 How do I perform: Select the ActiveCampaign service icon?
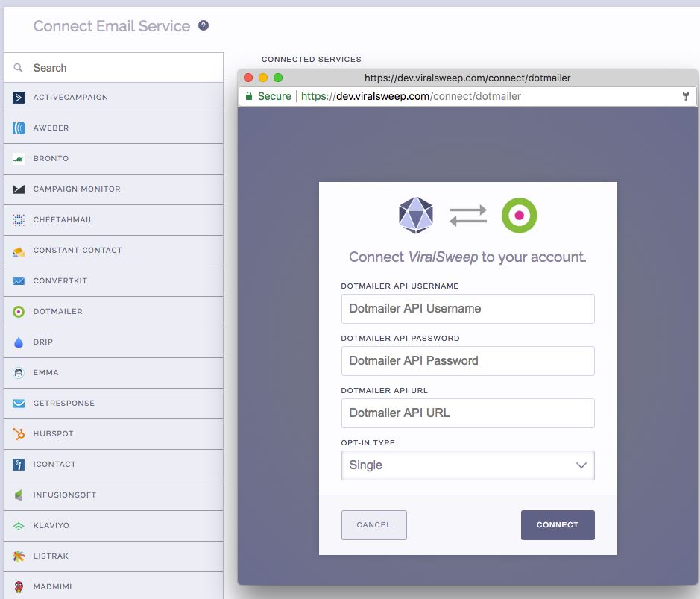(19, 97)
